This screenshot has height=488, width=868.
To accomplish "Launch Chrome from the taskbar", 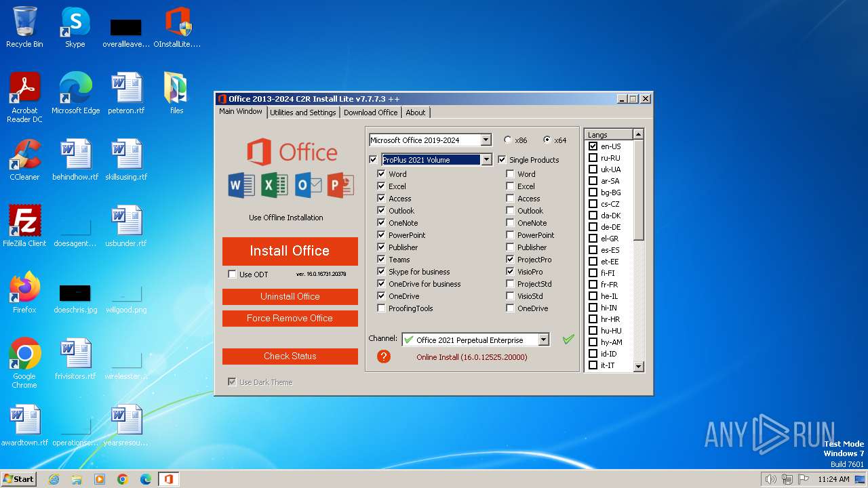I will (x=123, y=479).
